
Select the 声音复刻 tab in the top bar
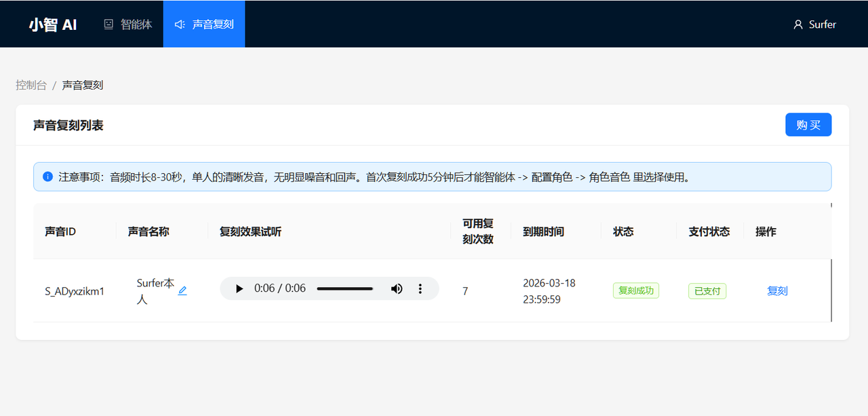point(204,24)
